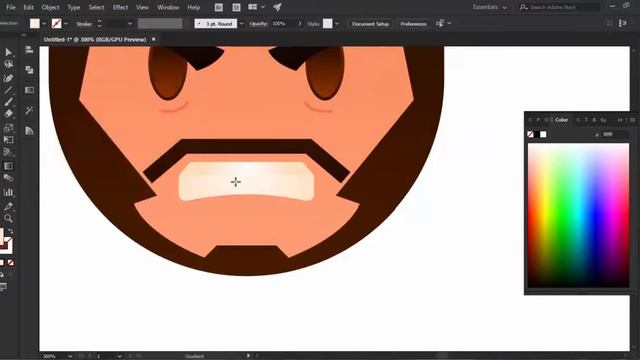The width and height of the screenshot is (640, 360).
Task: Open the brush definition dropdown arrow
Action: (x=242, y=24)
